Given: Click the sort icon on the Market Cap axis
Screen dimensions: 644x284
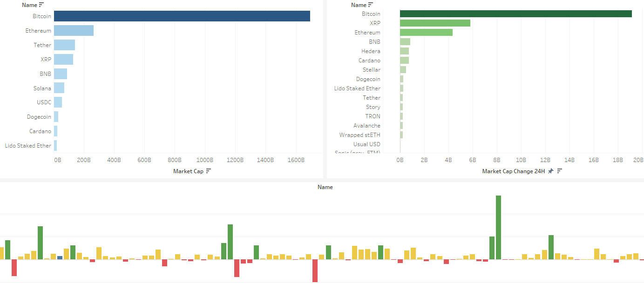Looking at the screenshot, I should [x=209, y=171].
